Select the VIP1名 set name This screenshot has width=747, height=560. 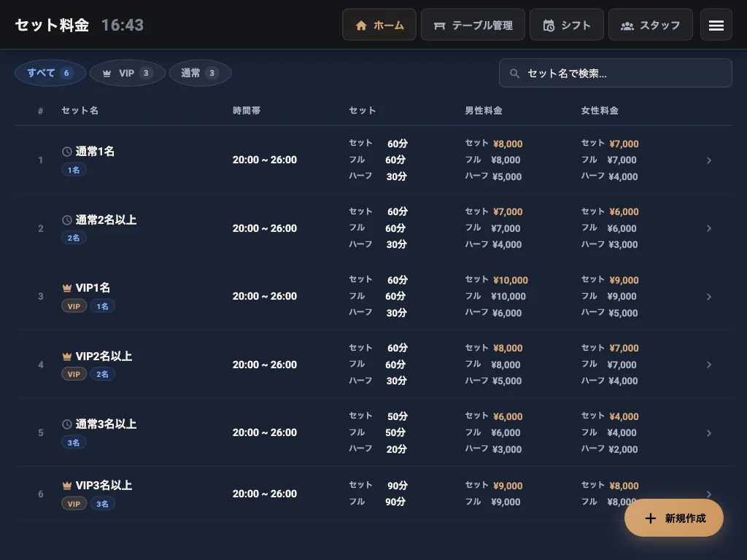click(93, 287)
